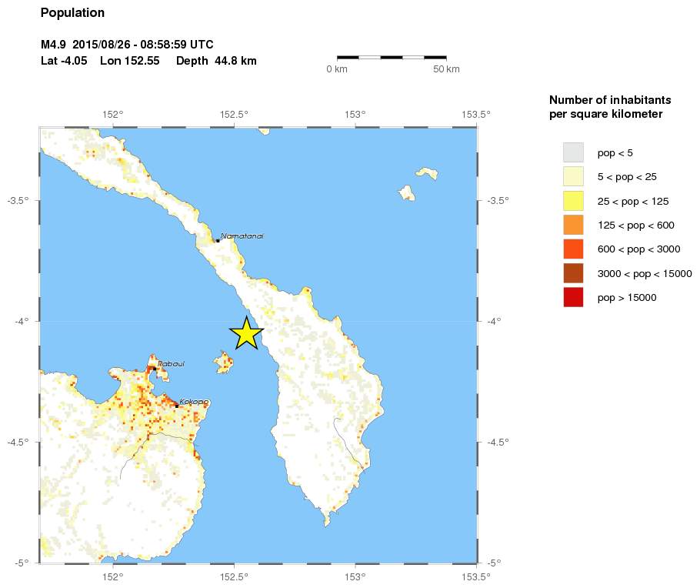Image resolution: width=700 pixels, height=588 pixels.
Task: Click the 'Population' map title
Action: 72,13
